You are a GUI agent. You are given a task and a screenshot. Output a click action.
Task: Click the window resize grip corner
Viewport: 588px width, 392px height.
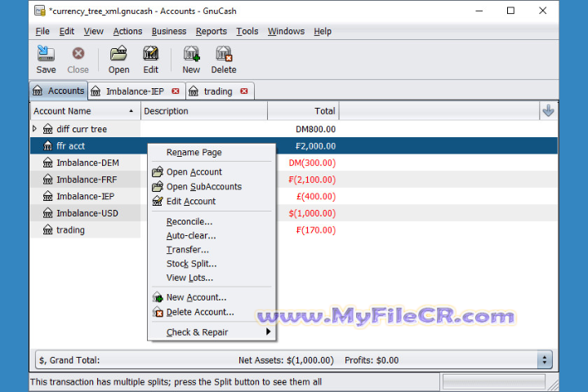[x=553, y=385]
